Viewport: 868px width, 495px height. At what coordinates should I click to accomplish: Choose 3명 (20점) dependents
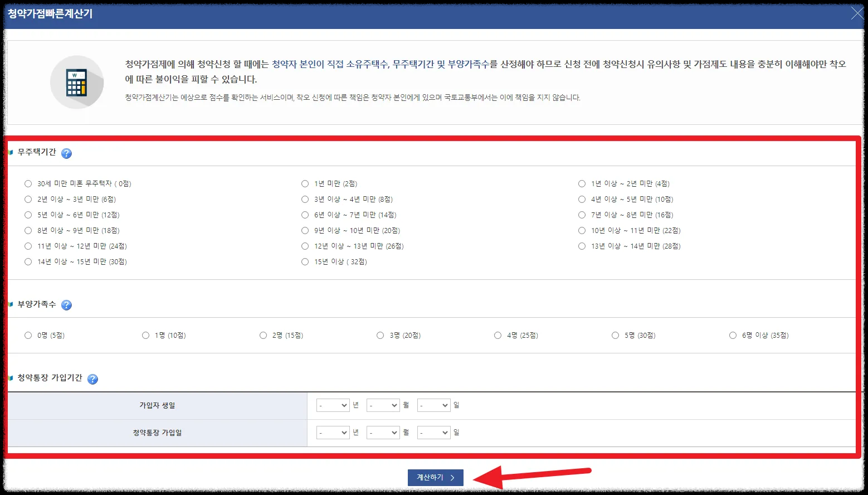pyautogui.click(x=380, y=335)
